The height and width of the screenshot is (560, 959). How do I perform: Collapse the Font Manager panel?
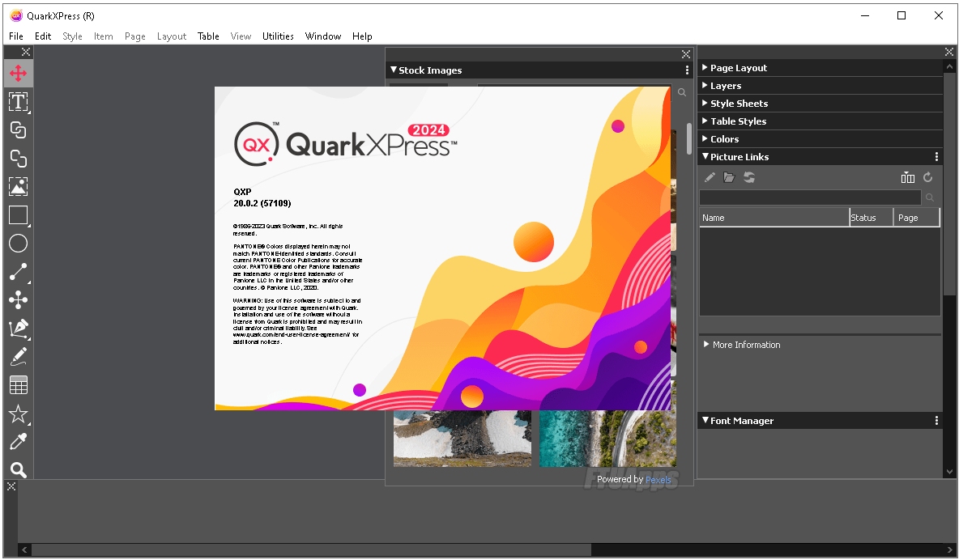coord(705,420)
